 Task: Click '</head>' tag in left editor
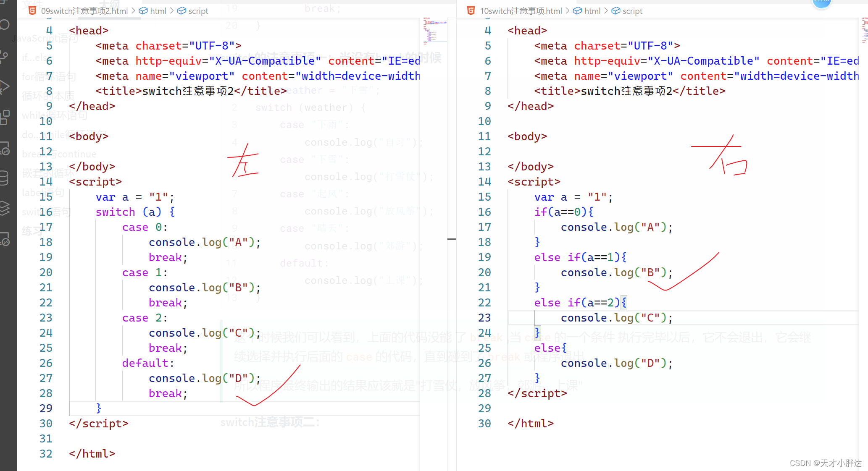(x=92, y=106)
